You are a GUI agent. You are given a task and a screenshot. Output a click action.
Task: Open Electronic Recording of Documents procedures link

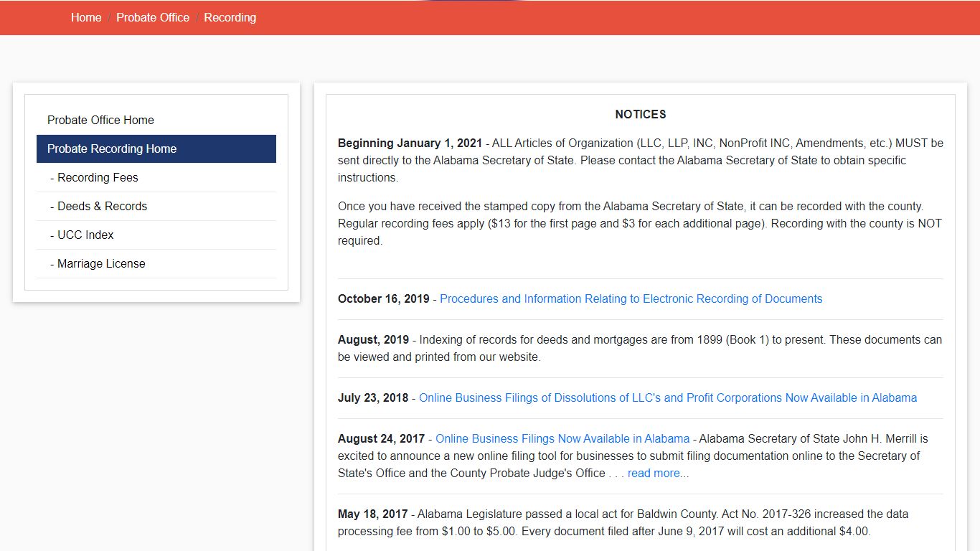pos(631,298)
